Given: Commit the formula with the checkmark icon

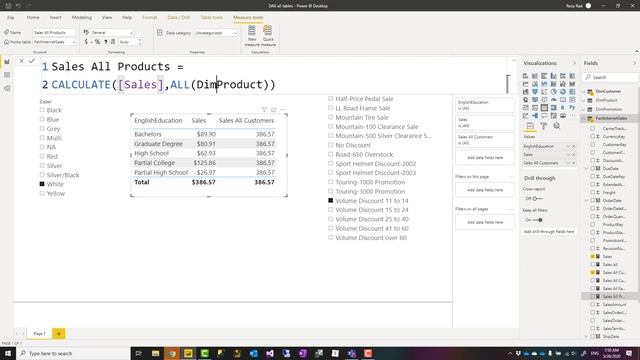Looking at the screenshot, I should point(32,61).
